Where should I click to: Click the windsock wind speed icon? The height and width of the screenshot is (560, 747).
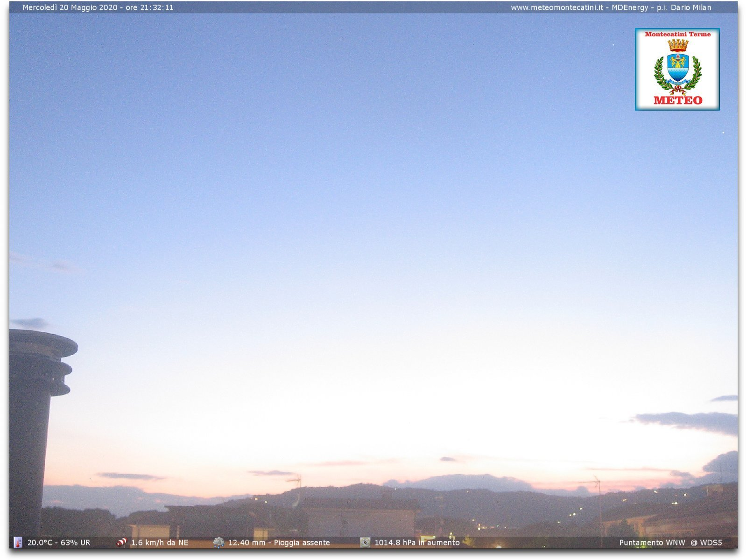point(121,542)
